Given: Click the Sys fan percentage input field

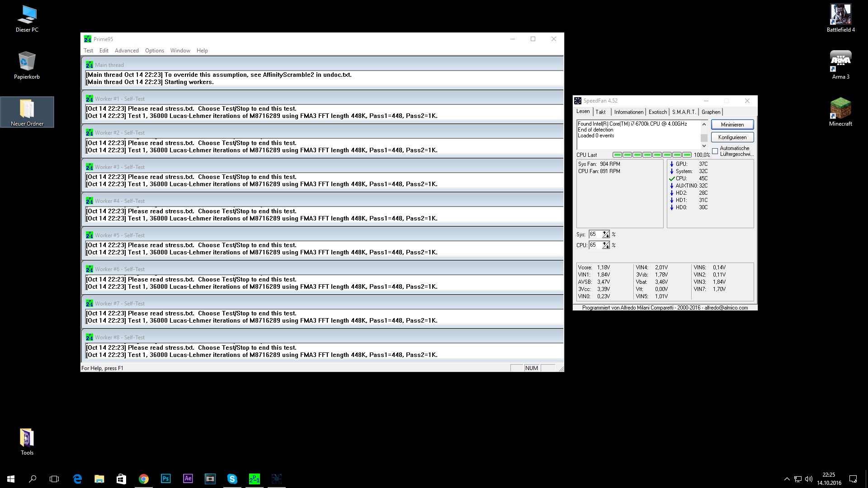Looking at the screenshot, I should click(595, 234).
